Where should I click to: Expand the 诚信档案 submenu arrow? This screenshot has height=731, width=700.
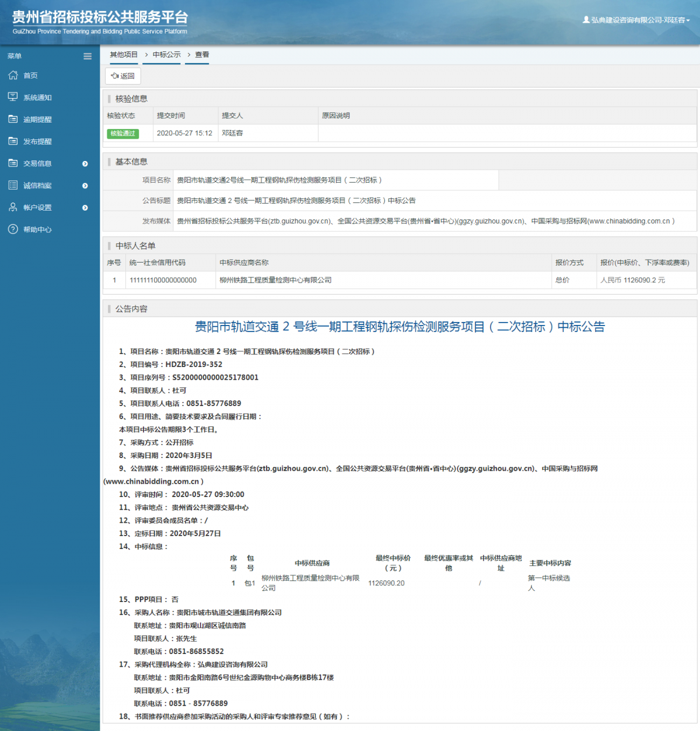coord(85,186)
